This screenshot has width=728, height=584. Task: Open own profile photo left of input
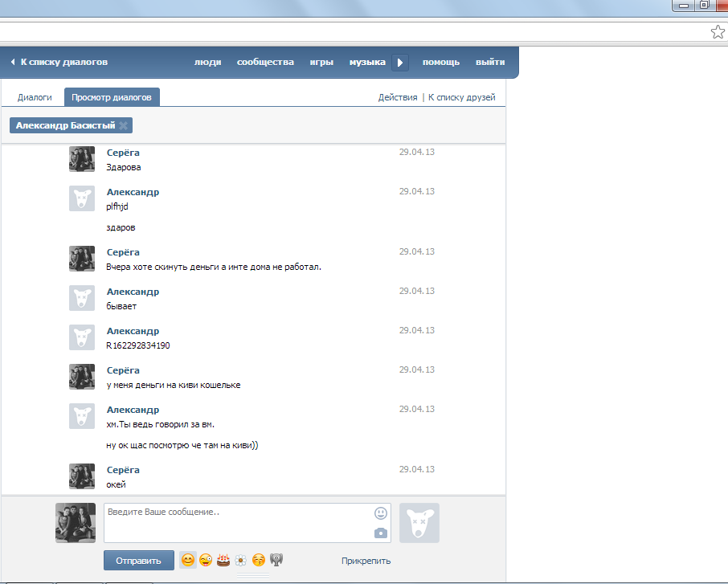[76, 523]
